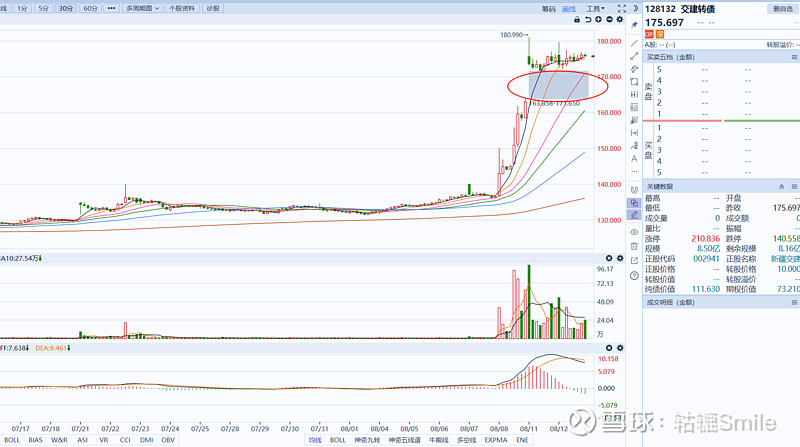Screen dimensions: 800x447
Task: Open the 工具 tools dropdown
Action: click(596, 8)
